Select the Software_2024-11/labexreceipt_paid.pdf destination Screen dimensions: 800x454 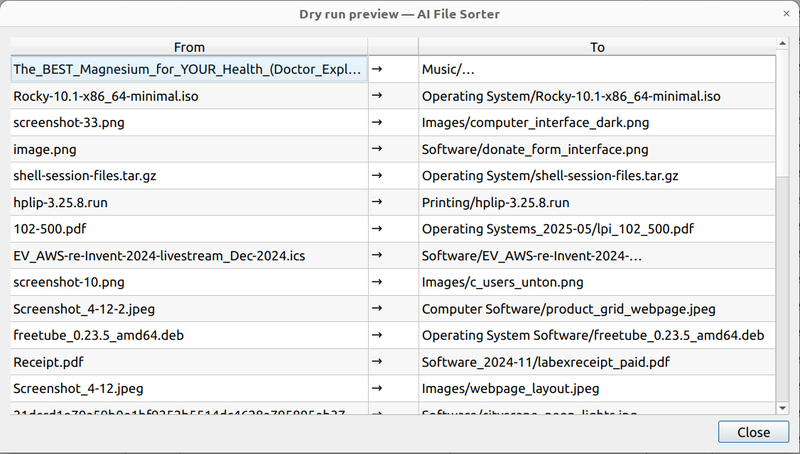(x=545, y=361)
